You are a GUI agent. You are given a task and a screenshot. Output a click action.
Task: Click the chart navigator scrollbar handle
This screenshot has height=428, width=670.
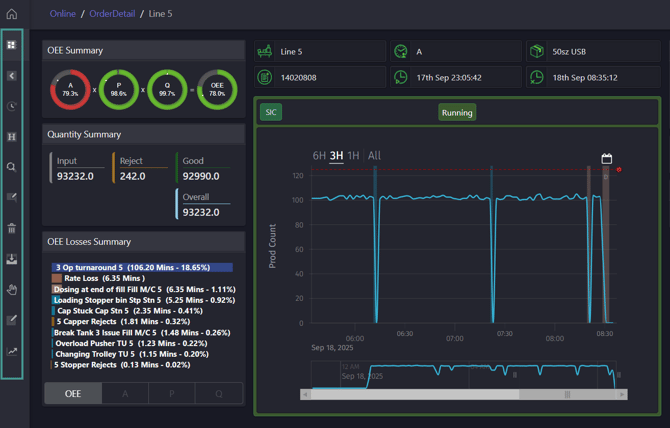567,394
